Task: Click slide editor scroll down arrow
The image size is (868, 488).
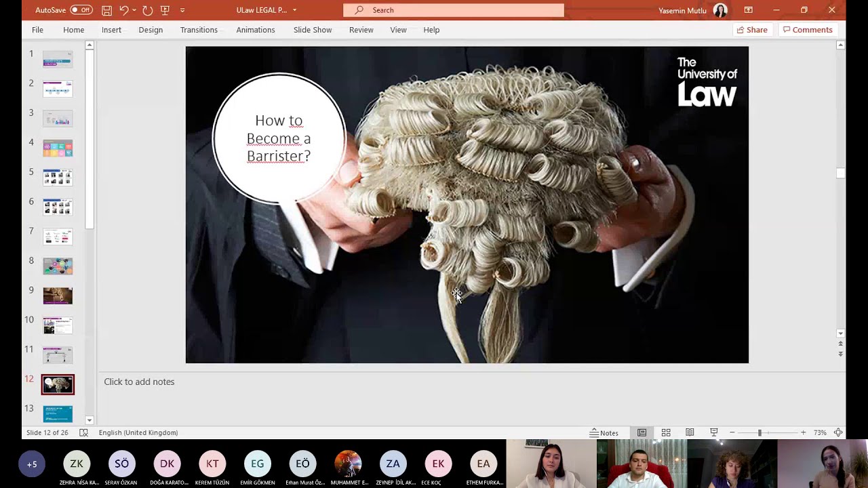Action: [x=841, y=333]
